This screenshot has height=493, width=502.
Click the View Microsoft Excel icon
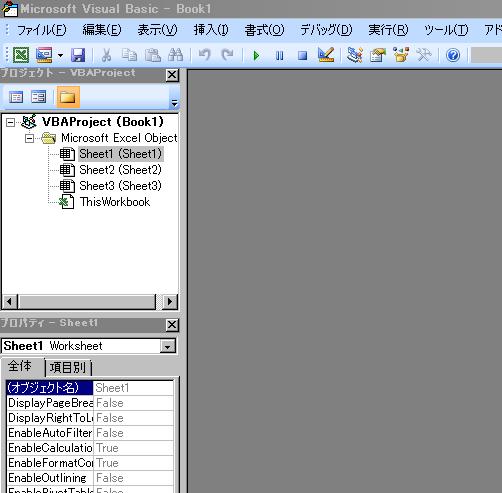[x=21, y=55]
